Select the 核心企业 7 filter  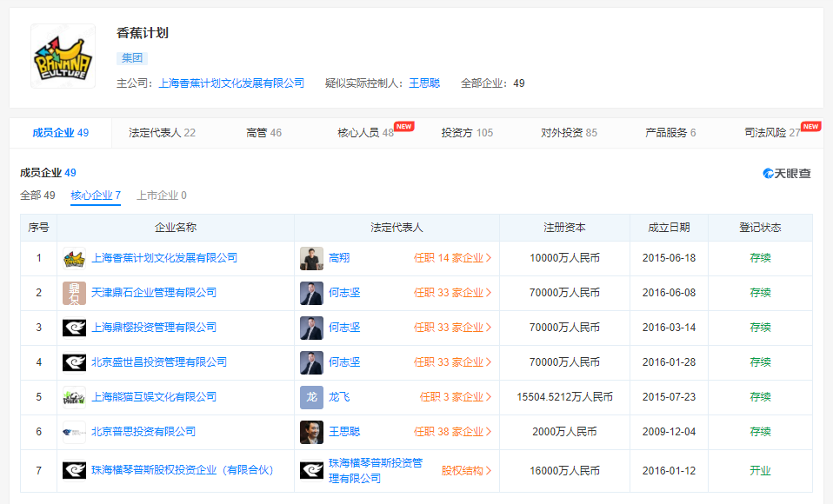[x=96, y=196]
